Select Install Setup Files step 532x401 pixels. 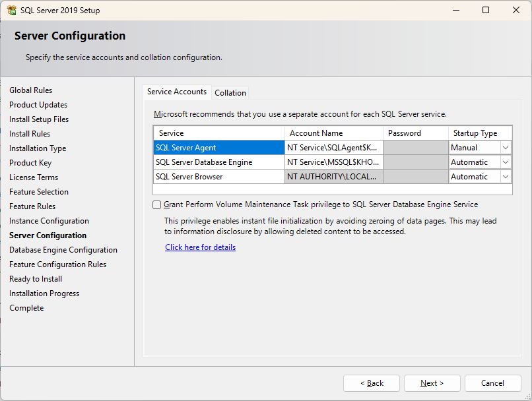(39, 119)
